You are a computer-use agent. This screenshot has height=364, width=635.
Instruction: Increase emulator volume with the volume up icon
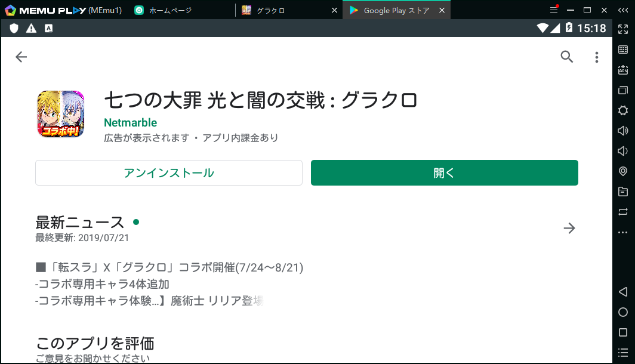(623, 131)
